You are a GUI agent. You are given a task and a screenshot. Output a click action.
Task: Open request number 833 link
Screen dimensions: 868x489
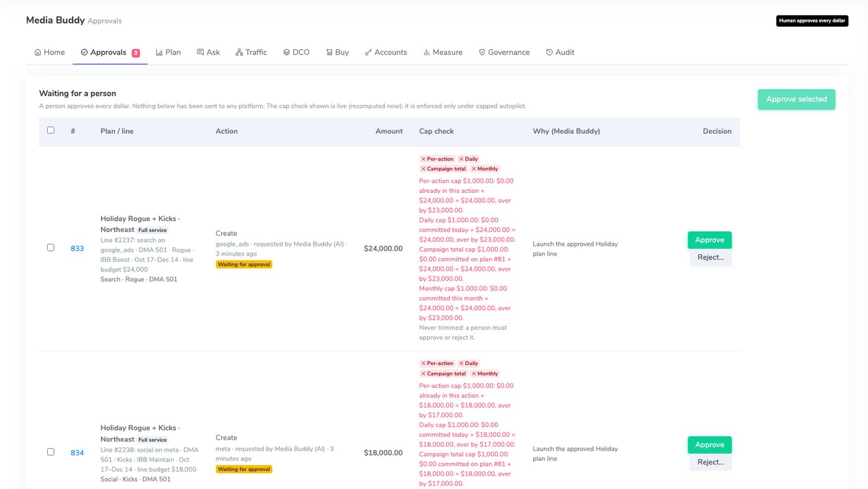77,248
